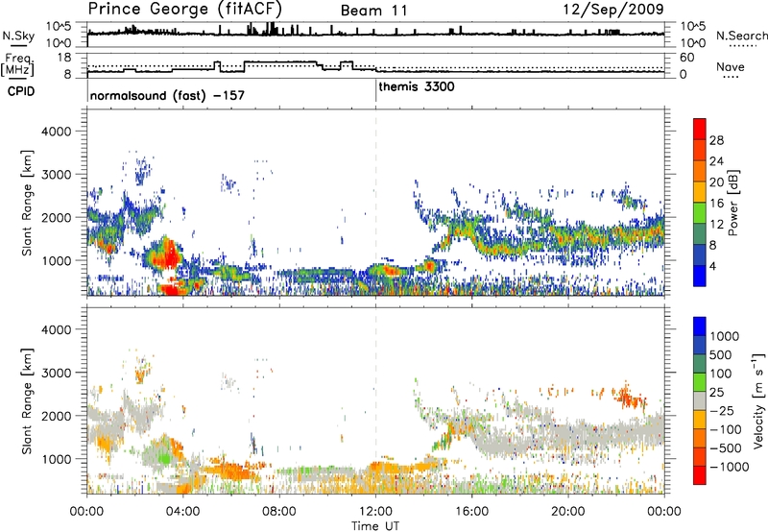Click the red segment of the power colorbar

point(700,129)
